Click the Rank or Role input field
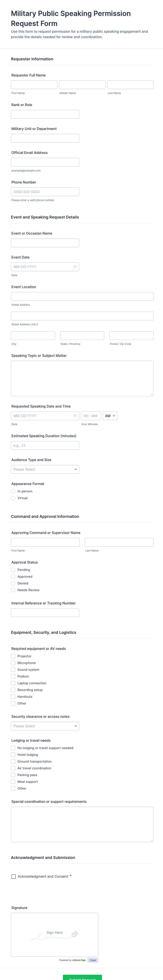Viewport: 163px width, 980px height. (45, 114)
